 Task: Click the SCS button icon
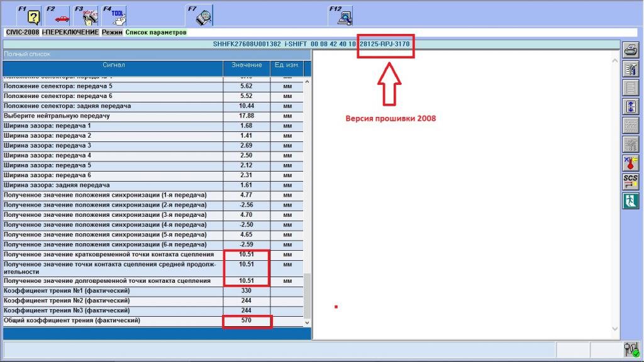630,182
